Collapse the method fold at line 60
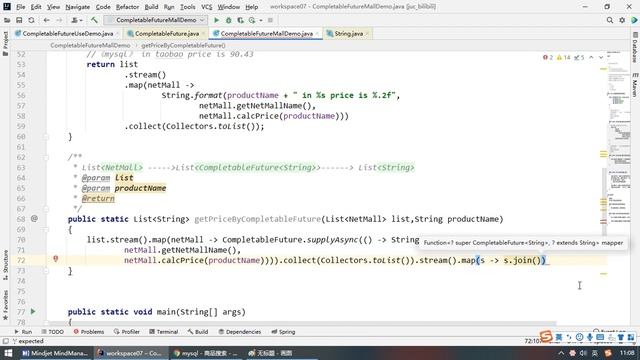Viewport: 640px width, 360px height. pos(46,137)
